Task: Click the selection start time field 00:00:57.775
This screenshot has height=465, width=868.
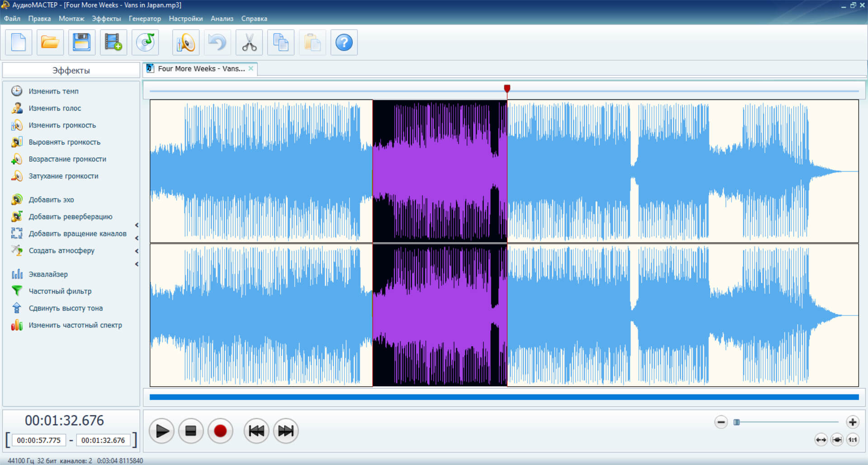Action: tap(39, 440)
